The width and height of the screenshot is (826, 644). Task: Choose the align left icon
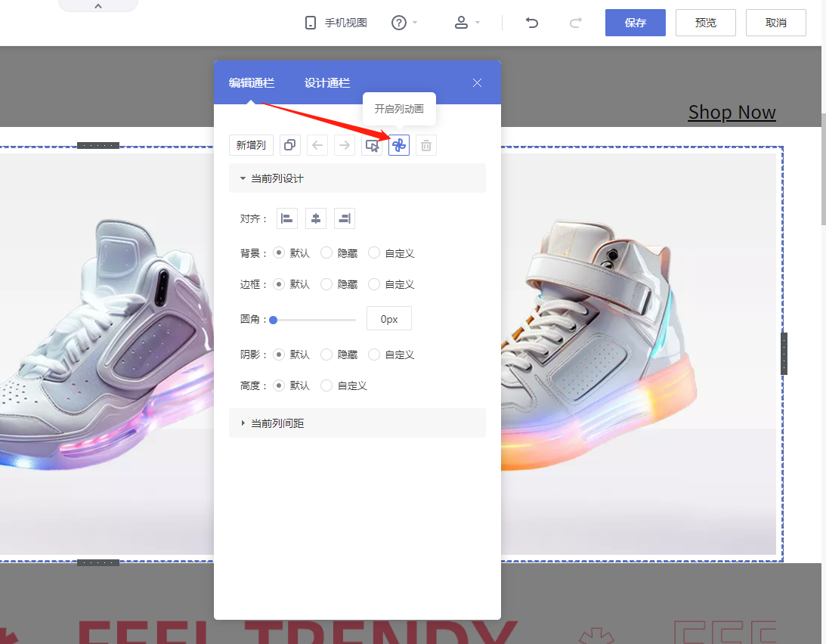point(287,218)
